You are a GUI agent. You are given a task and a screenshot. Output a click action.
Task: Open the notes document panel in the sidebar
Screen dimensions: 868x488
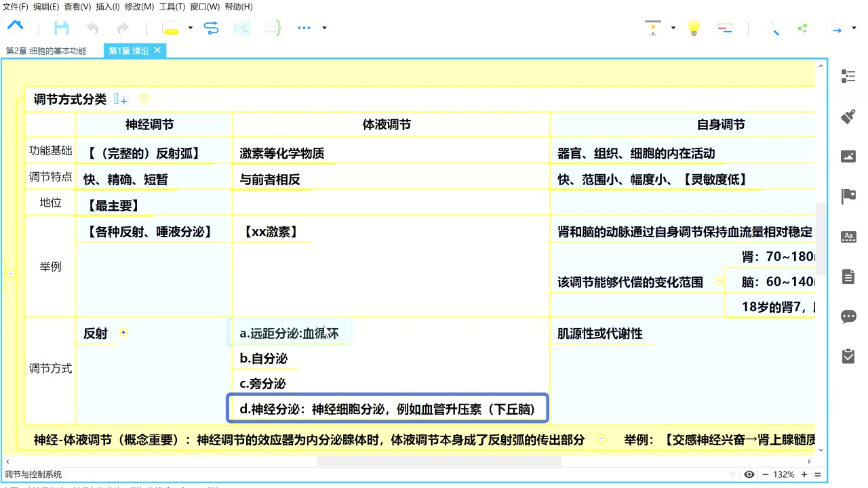tap(848, 277)
